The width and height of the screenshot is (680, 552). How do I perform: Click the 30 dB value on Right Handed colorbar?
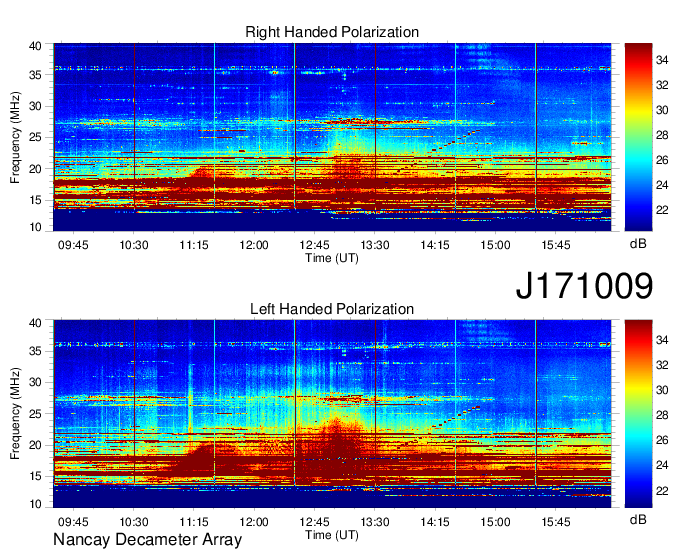point(662,110)
